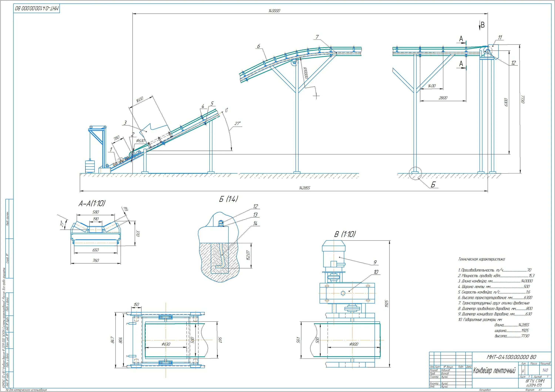The width and height of the screenshot is (555, 392).
Task: Click the 'А-А(1:10)' section view title
Action: pos(92,203)
